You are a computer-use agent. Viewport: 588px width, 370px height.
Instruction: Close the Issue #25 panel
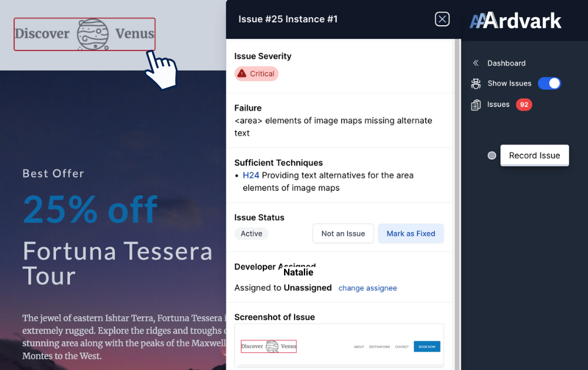pyautogui.click(x=442, y=19)
